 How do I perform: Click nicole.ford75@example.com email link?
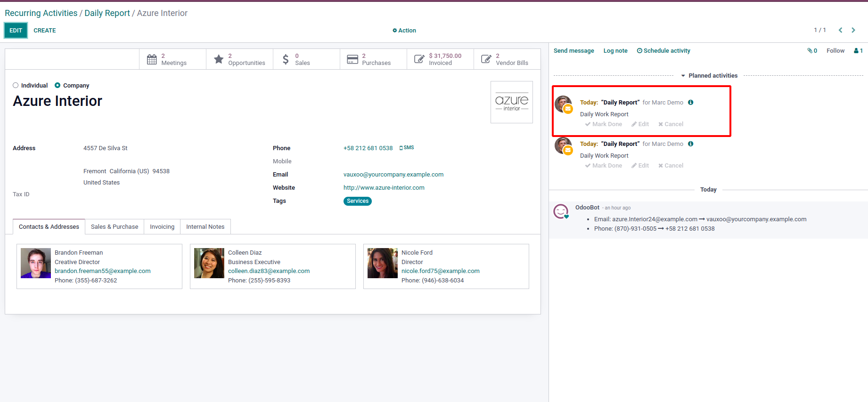[441, 271]
